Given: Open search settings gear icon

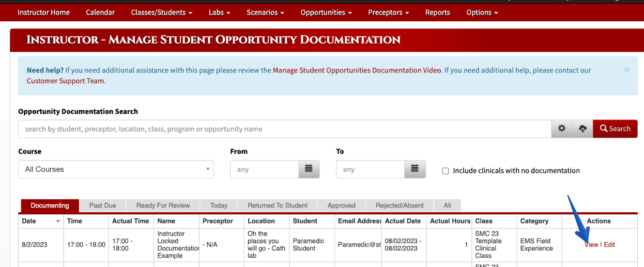Looking at the screenshot, I should click(x=562, y=129).
